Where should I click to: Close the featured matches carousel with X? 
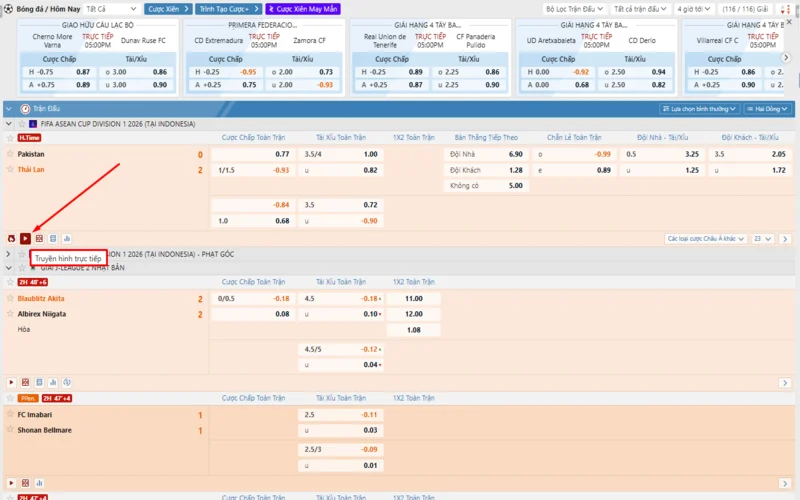tap(789, 22)
